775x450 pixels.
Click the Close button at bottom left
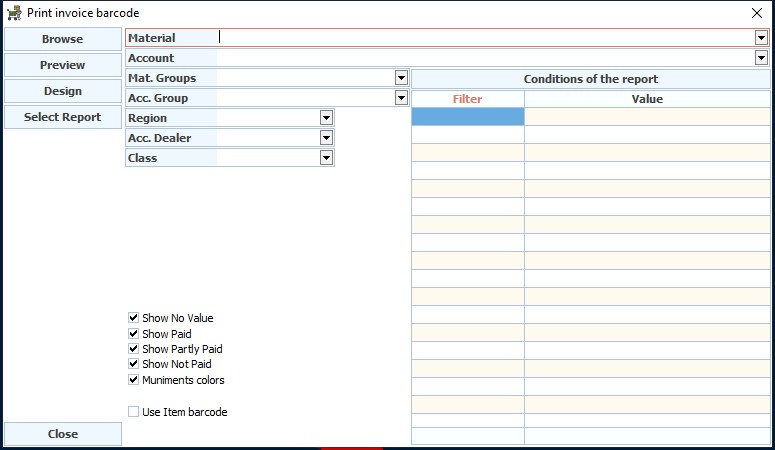click(63, 434)
